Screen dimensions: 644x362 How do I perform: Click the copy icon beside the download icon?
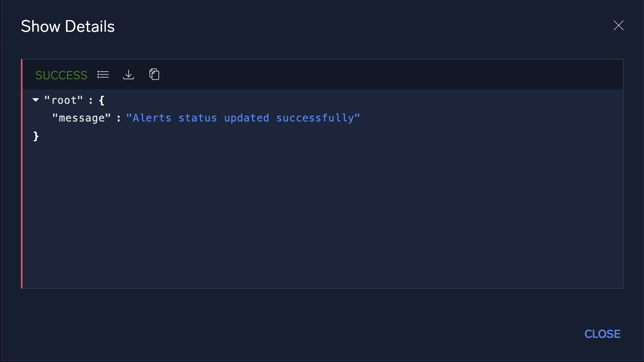154,74
